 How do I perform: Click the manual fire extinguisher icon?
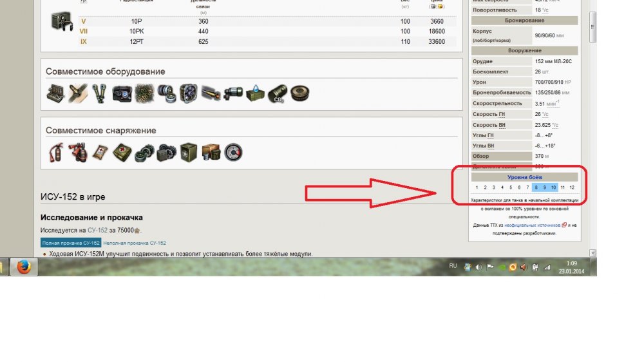[x=55, y=153]
